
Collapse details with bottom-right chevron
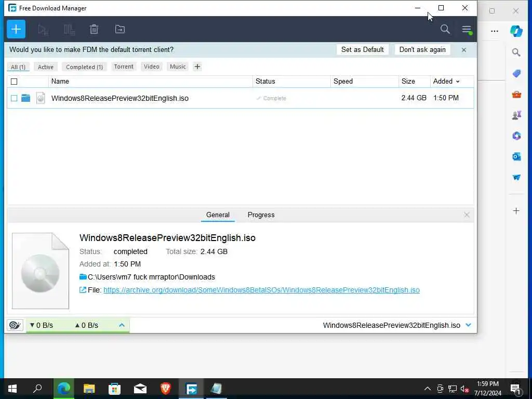(469, 325)
